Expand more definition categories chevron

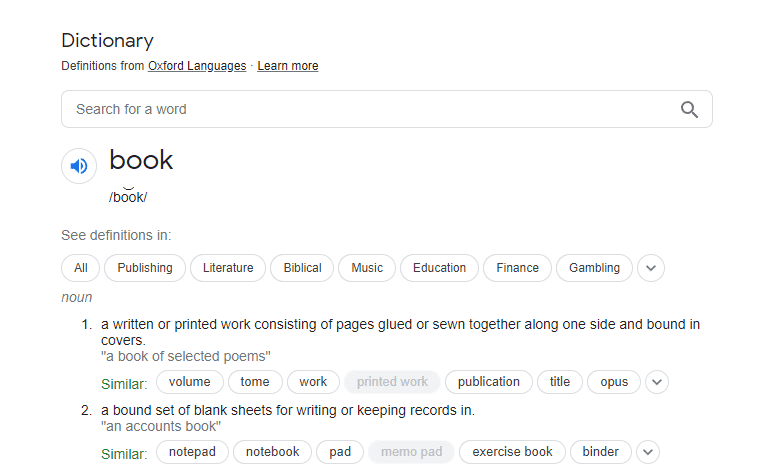tap(650, 268)
